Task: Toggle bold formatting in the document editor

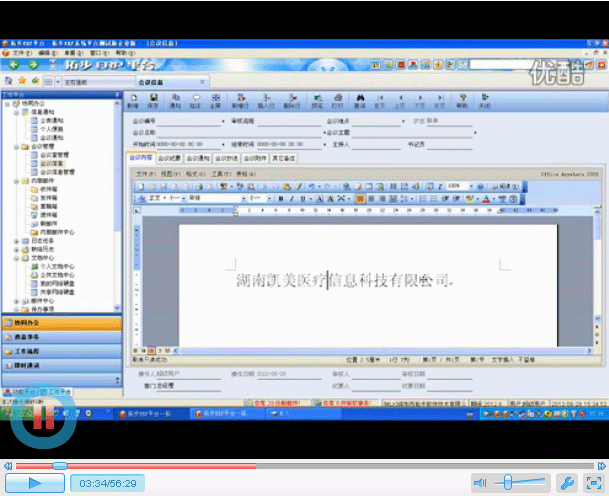Action: 281,199
